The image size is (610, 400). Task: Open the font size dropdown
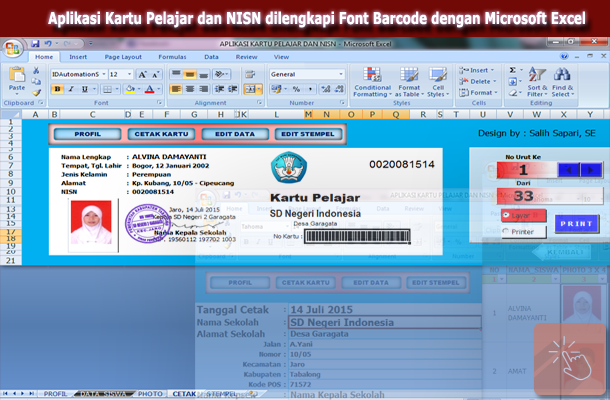click(x=130, y=74)
